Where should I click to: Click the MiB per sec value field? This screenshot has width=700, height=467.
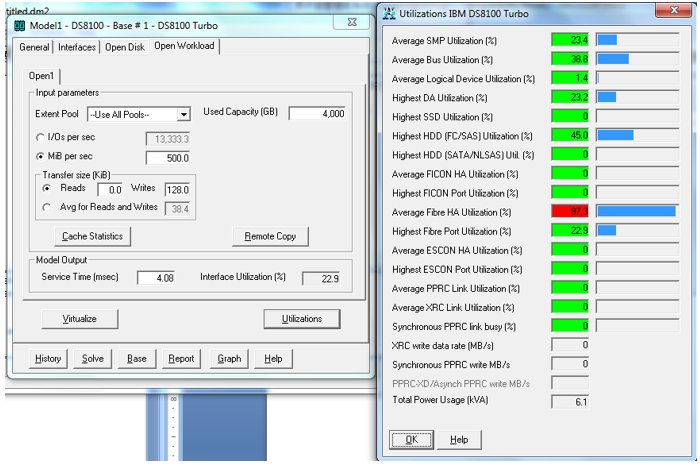[x=168, y=158]
